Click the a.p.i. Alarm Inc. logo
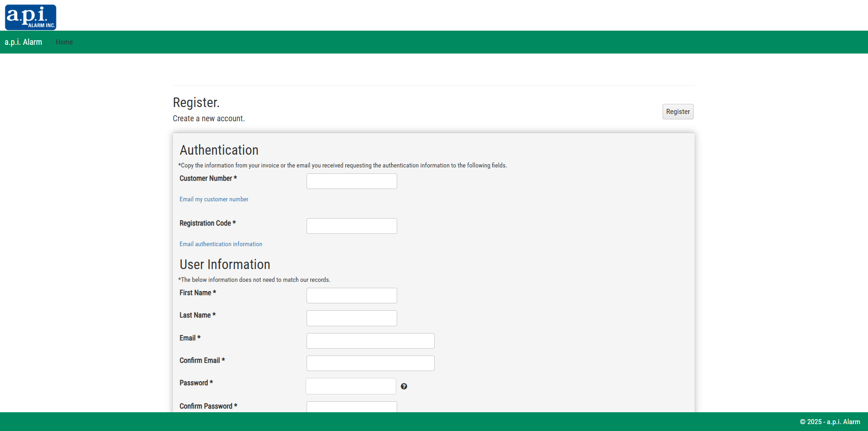 pos(31,17)
